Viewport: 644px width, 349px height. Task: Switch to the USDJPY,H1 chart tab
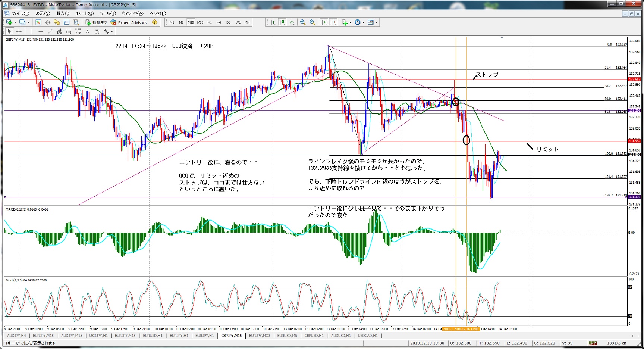(x=98, y=336)
